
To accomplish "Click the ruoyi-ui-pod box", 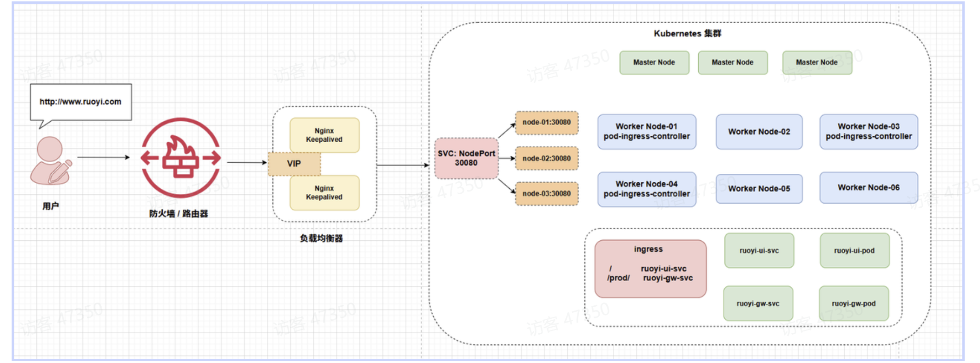I will coord(854,251).
